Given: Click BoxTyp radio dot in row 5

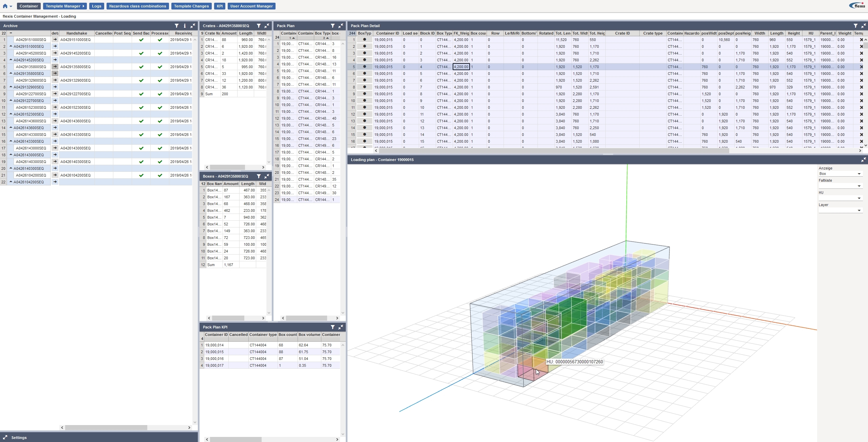Looking at the screenshot, I should (x=365, y=67).
